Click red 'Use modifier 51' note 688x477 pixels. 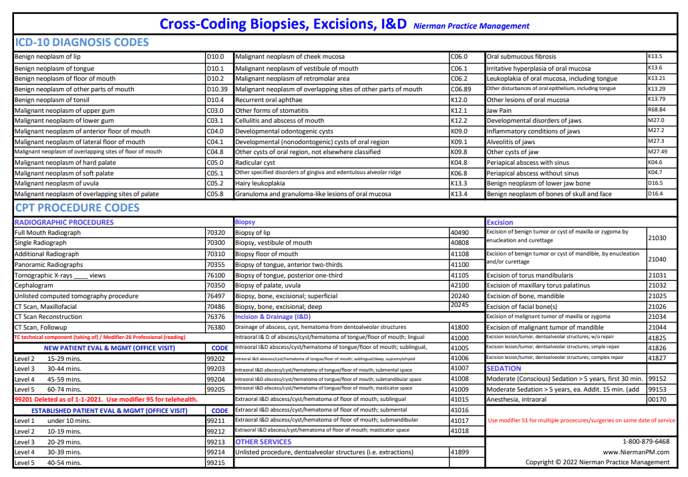pyautogui.click(x=581, y=420)
